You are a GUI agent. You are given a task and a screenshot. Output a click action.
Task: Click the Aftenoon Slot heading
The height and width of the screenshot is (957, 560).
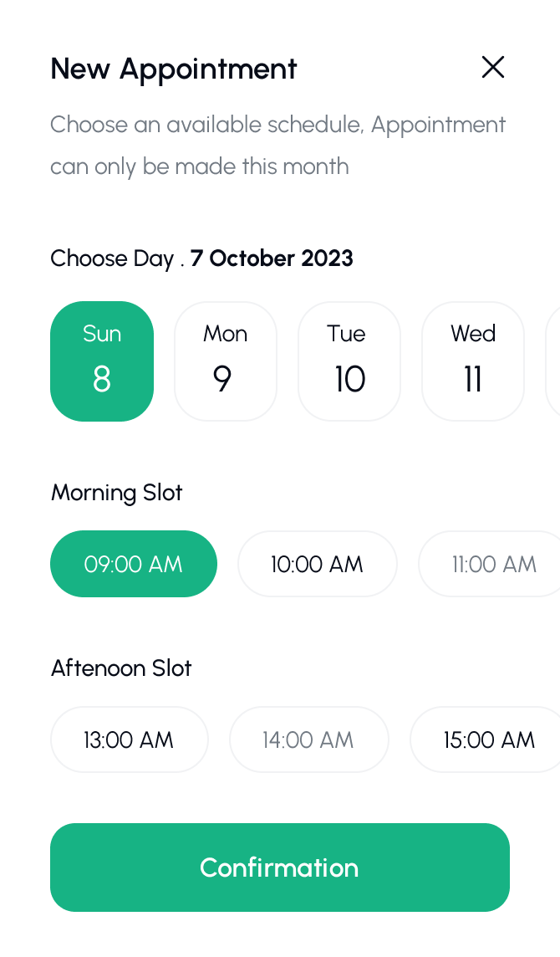click(121, 668)
